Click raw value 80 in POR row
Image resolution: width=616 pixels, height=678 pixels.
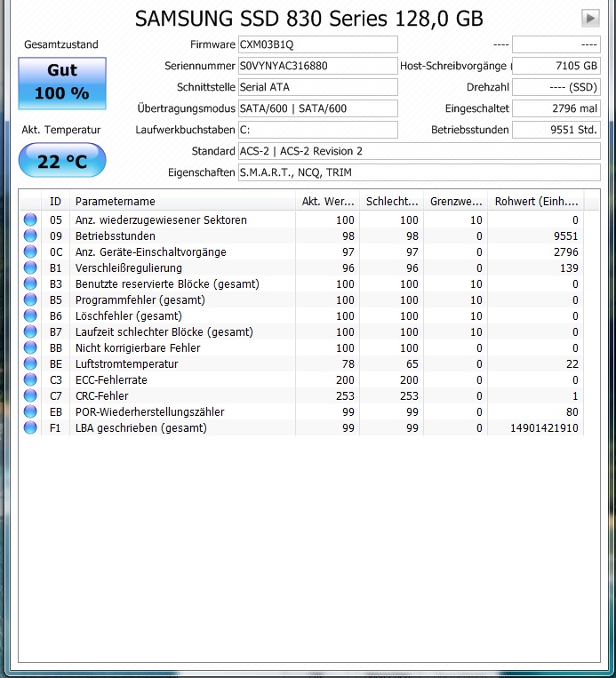click(572, 412)
